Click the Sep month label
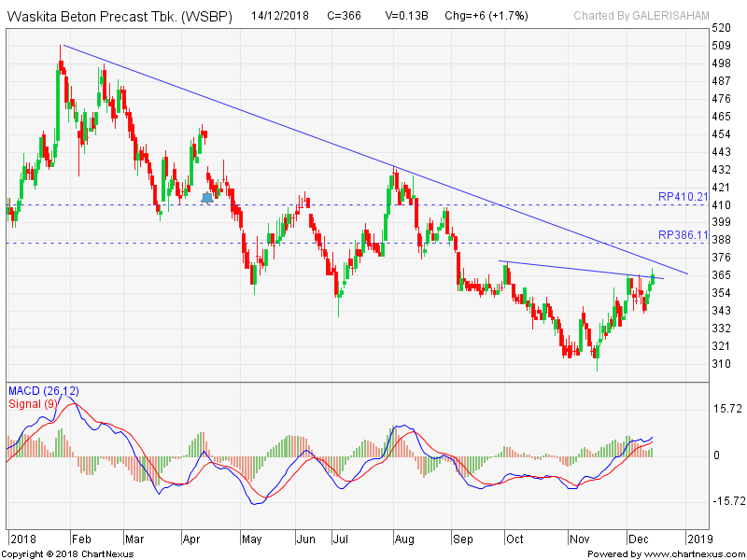Image resolution: width=747 pixels, height=560 pixels. pos(463,539)
